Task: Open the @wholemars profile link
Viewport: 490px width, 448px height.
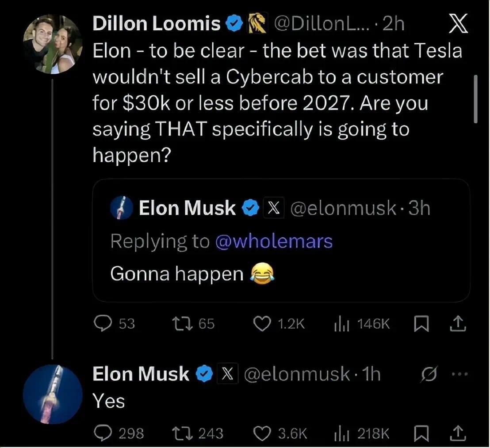Action: 274,241
